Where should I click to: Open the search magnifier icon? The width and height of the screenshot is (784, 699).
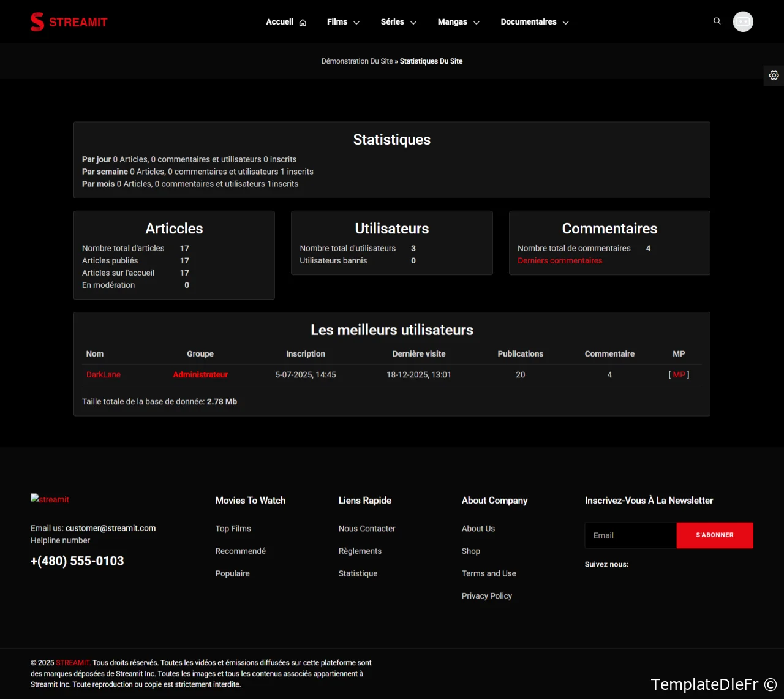click(717, 21)
